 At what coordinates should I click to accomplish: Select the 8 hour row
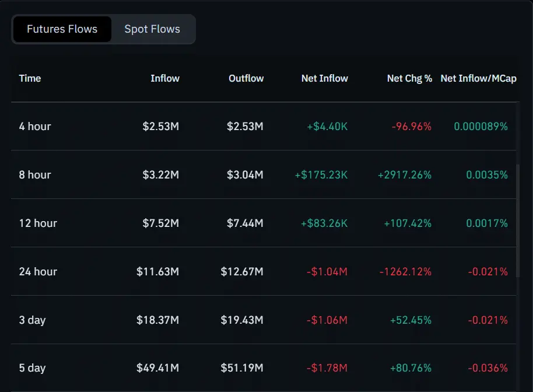pyautogui.click(x=233, y=174)
